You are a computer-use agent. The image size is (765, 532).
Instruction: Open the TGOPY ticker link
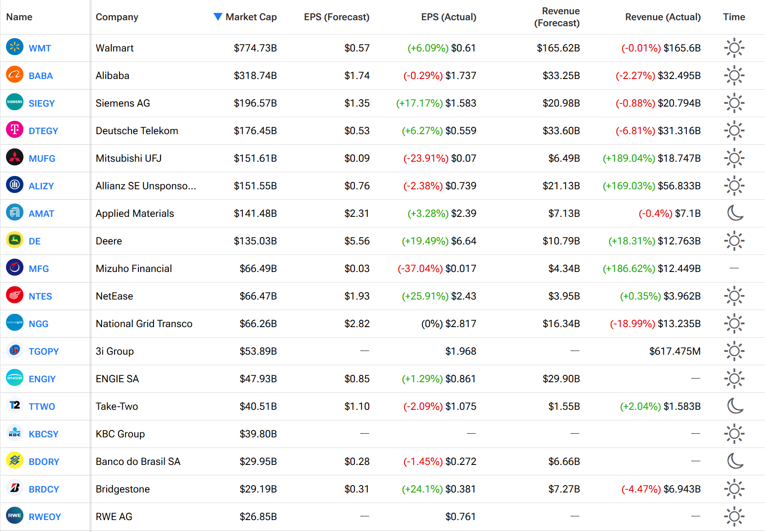[x=44, y=351]
